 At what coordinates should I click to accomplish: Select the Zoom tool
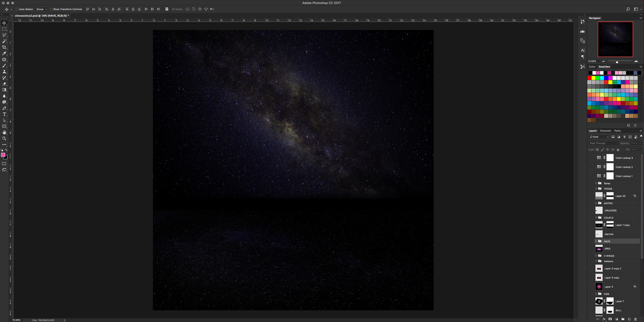click(x=4, y=138)
